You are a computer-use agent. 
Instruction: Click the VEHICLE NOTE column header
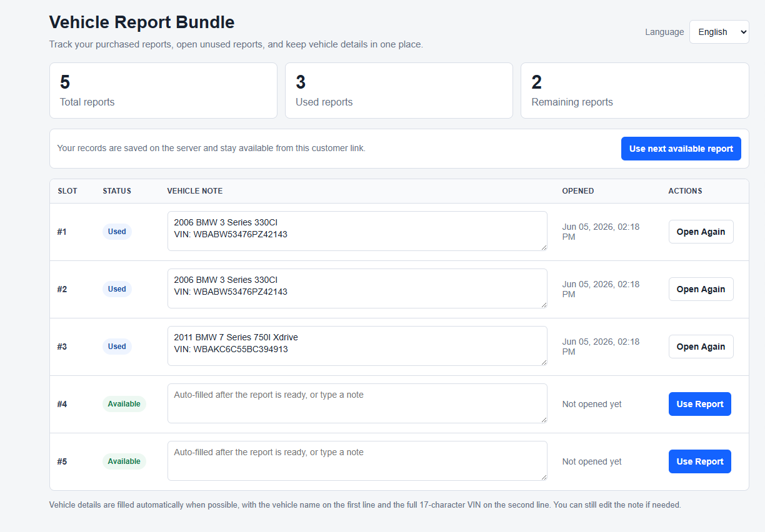click(x=195, y=191)
